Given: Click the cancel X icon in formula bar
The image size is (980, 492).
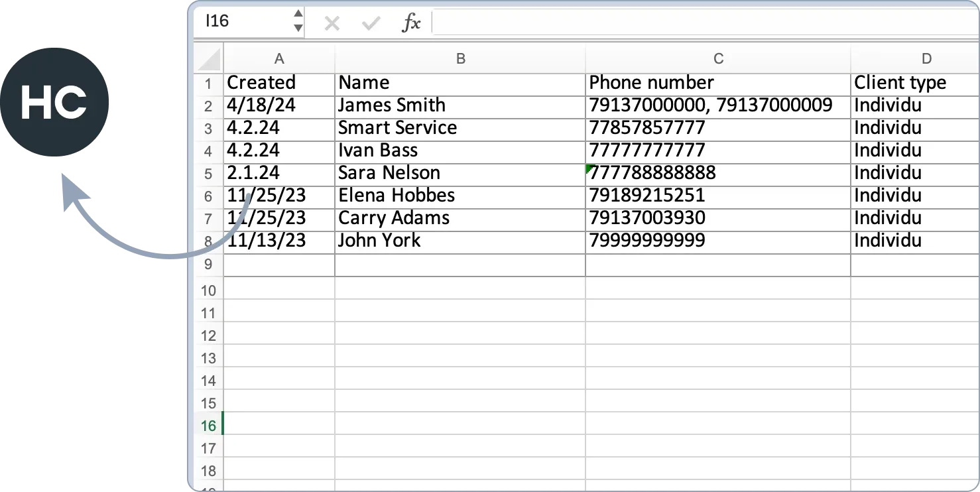Looking at the screenshot, I should pos(332,24).
